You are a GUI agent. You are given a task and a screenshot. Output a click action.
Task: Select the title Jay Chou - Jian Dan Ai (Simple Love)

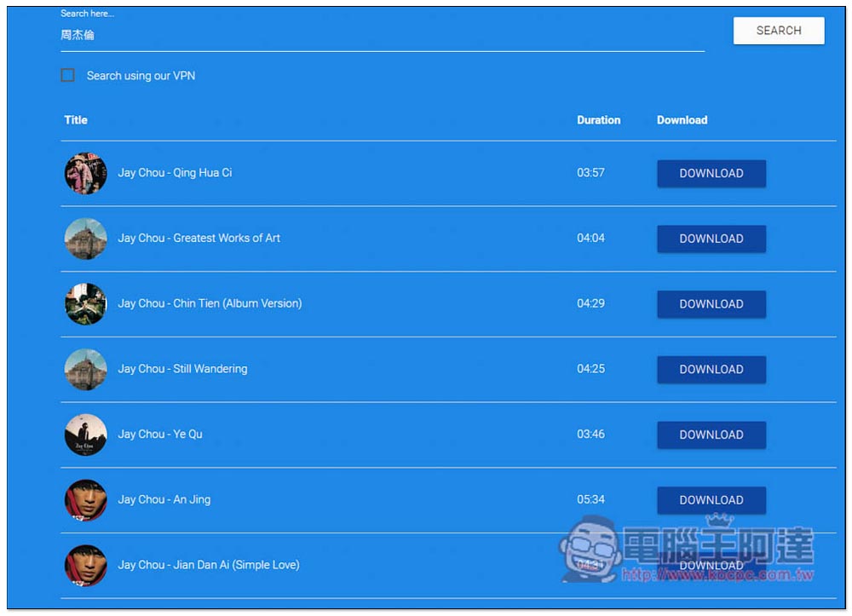click(209, 564)
